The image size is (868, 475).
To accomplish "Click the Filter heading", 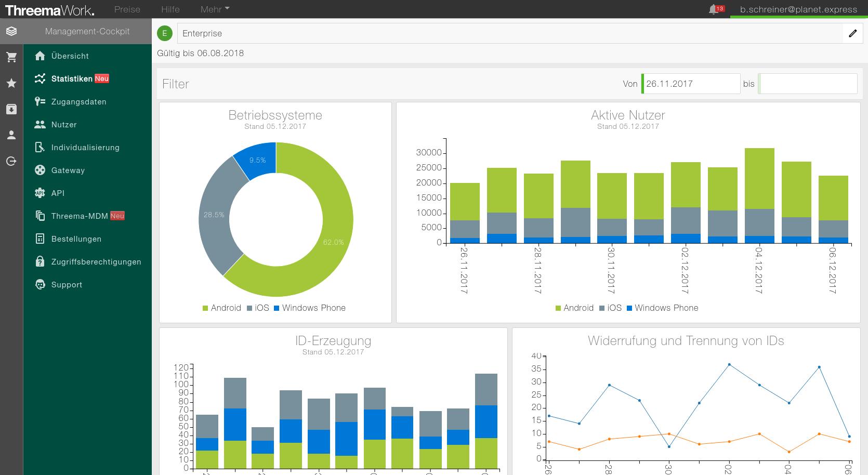I will coord(176,84).
